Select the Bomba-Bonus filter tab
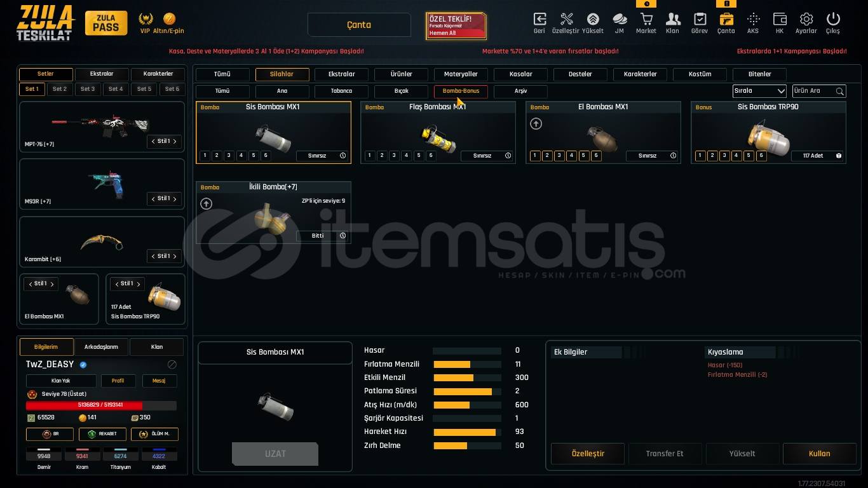This screenshot has width=868, height=488. [x=461, y=91]
